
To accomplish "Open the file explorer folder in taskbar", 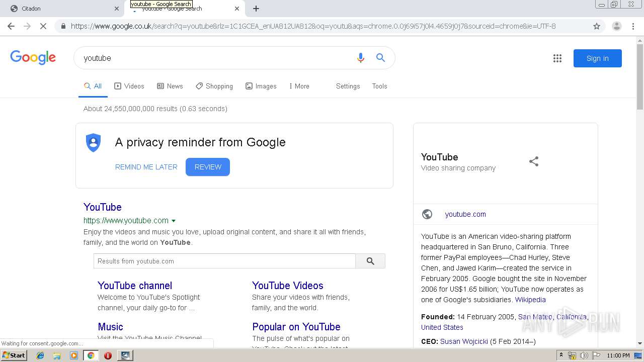I will (x=57, y=355).
